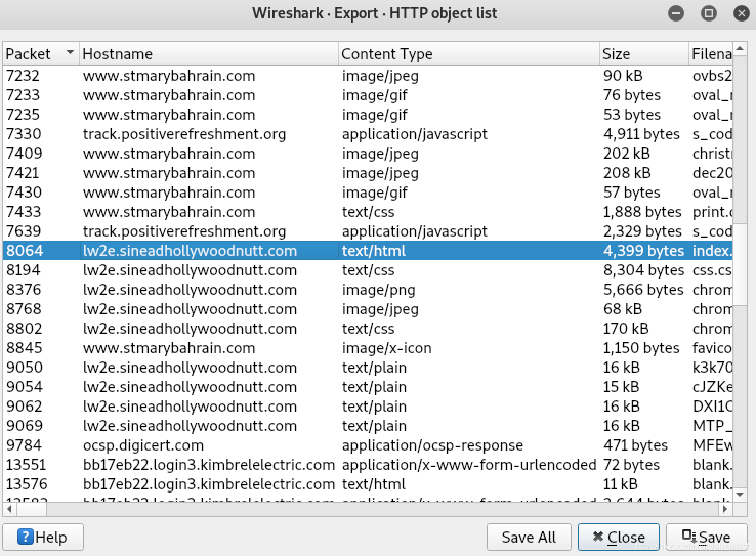756x556 pixels.
Task: Click the Save button
Action: [x=706, y=537]
